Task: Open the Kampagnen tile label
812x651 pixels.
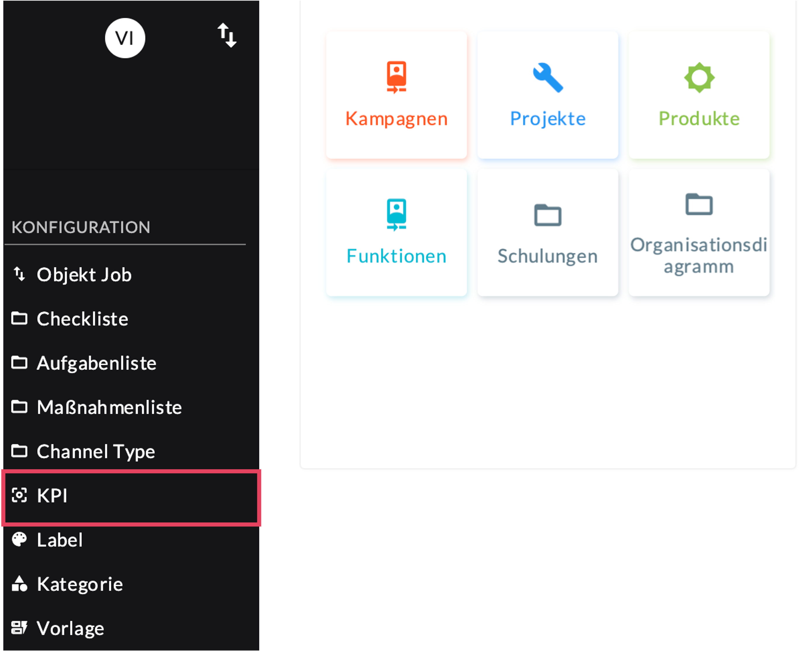Action: [x=396, y=119]
